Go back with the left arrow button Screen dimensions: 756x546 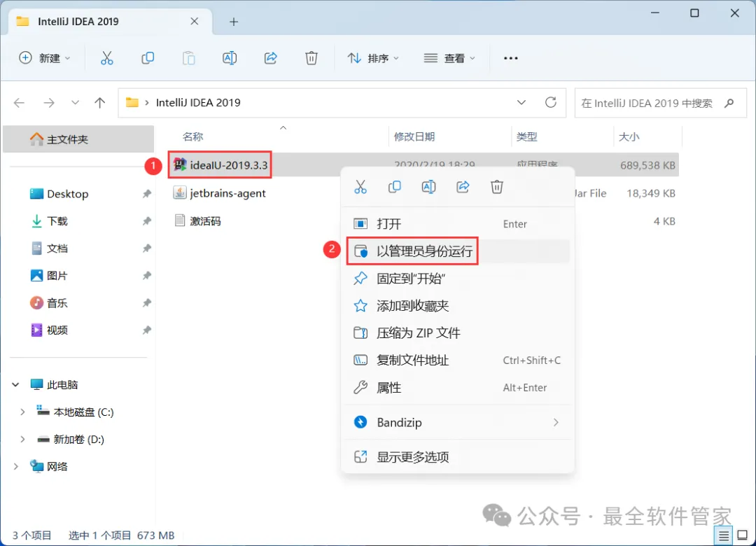tap(20, 103)
